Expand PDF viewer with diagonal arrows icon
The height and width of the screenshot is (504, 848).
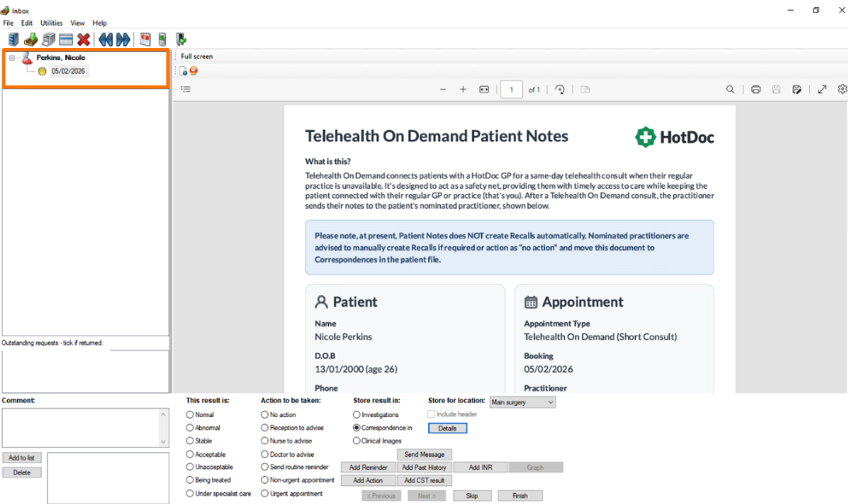click(x=822, y=89)
